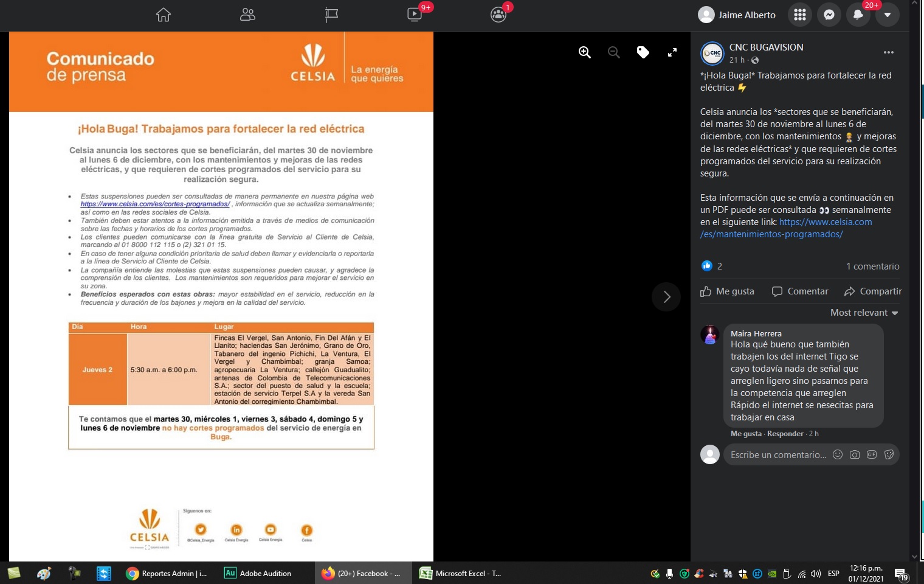Screen dimensions: 924x584
Task: Enter fullscreen photo view
Action: (x=672, y=52)
